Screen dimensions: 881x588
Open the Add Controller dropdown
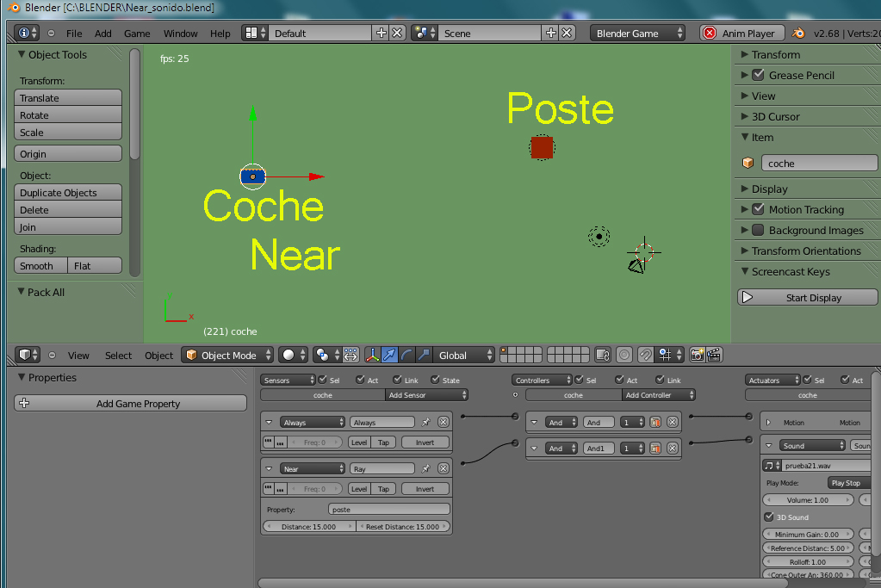[659, 395]
